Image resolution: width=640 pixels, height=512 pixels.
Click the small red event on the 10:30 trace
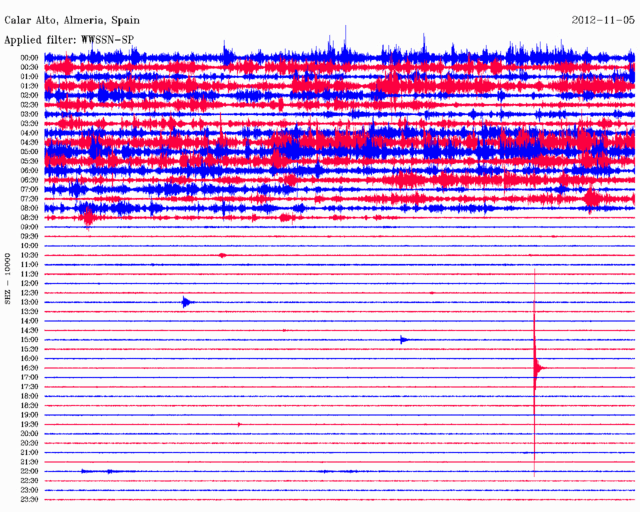pos(222,256)
